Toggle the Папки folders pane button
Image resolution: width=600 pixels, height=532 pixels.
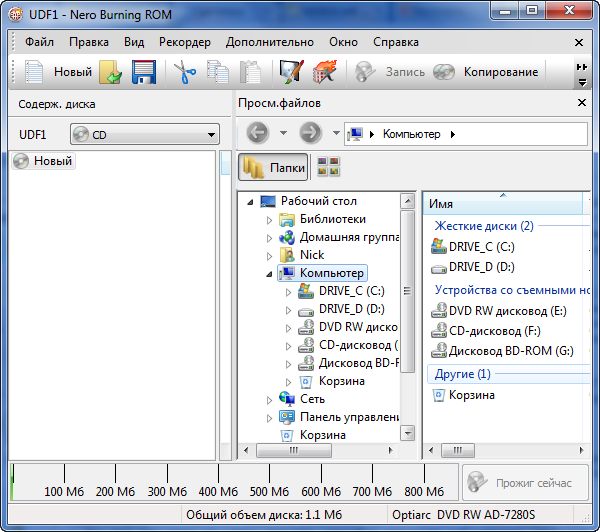tap(273, 168)
